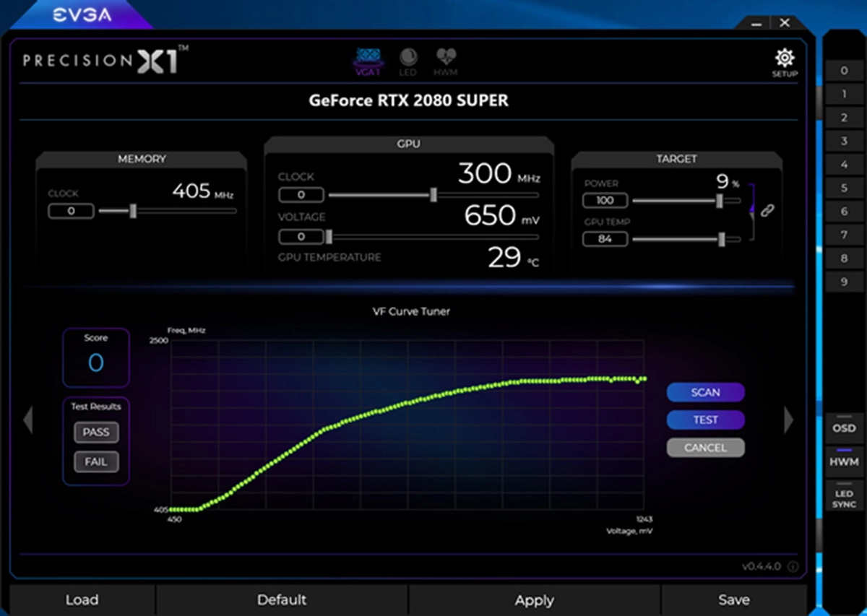Restore Default settings
867x616 pixels.
[x=282, y=600]
